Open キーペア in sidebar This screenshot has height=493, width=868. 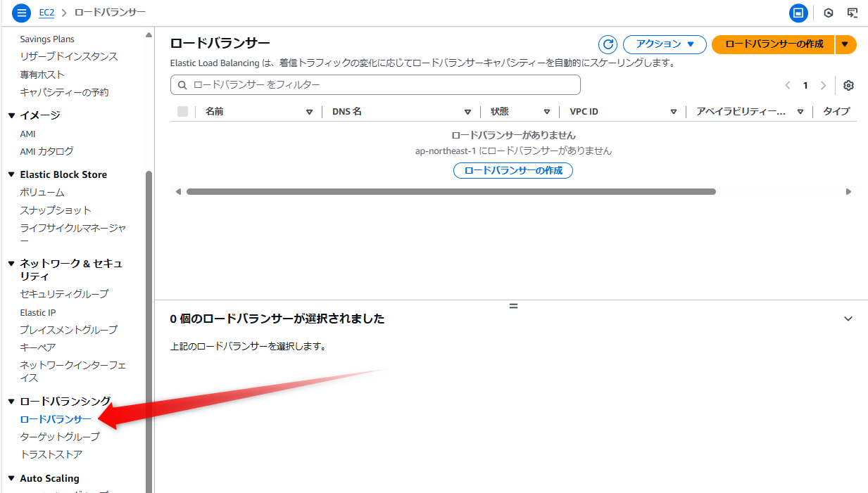pos(38,347)
